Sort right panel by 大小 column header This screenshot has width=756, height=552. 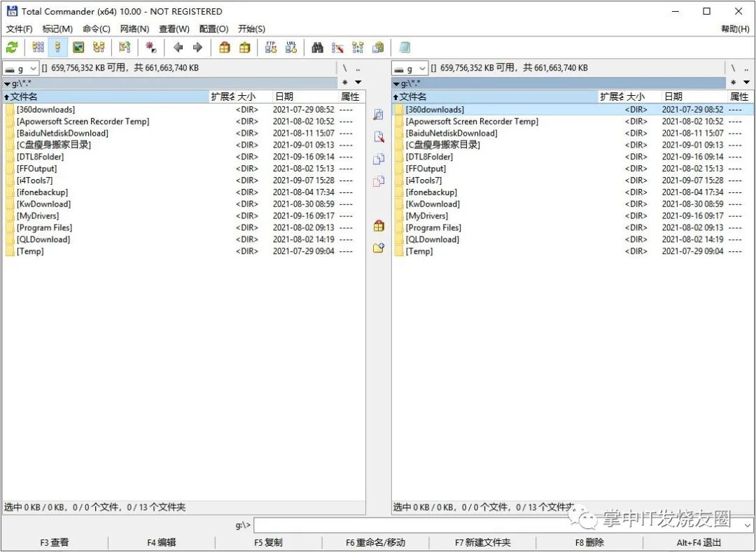(x=642, y=97)
